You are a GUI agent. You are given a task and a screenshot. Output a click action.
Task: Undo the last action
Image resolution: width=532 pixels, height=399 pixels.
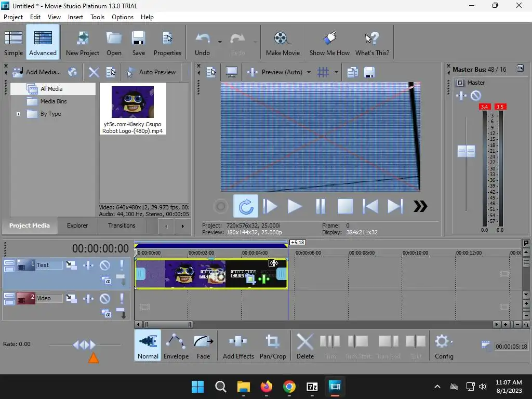click(x=203, y=43)
